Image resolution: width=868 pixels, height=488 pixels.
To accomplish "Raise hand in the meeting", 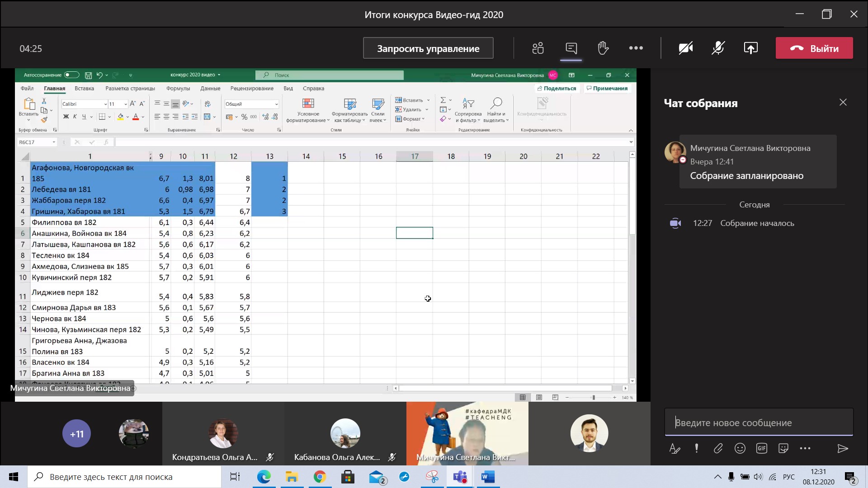I will 603,48.
